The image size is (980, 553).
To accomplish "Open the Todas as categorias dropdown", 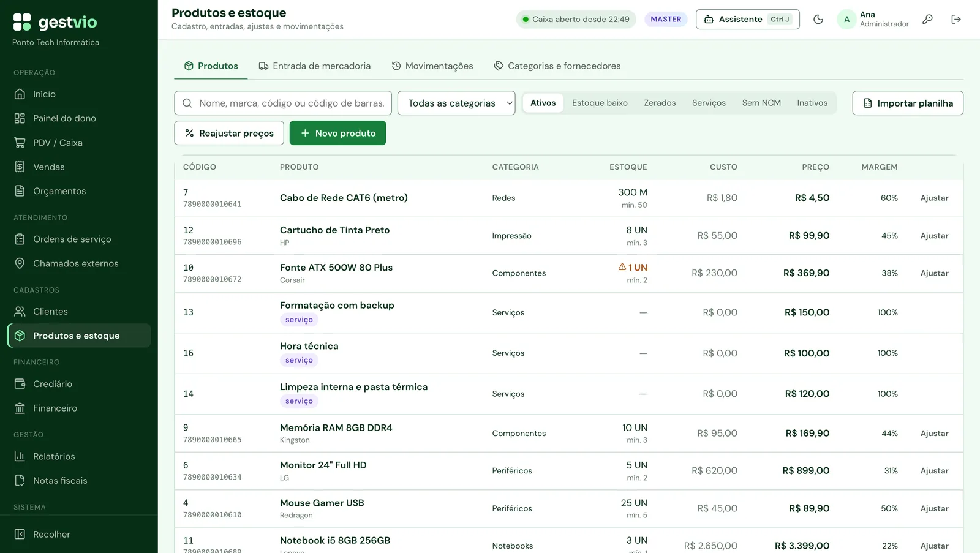I will 456,103.
